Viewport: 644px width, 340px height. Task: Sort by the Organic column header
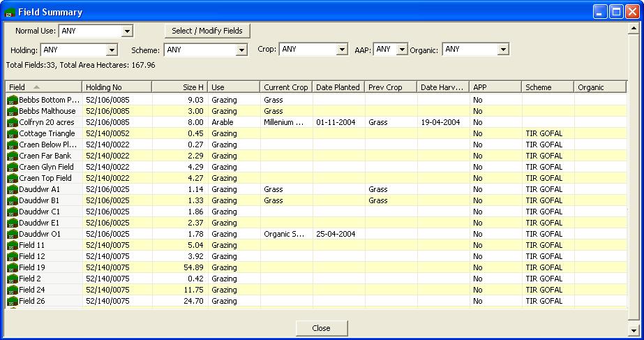pos(600,87)
